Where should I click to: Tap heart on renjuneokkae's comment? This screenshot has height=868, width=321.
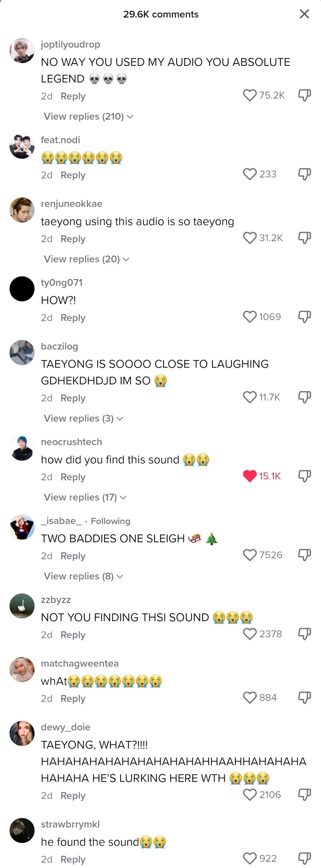tap(249, 238)
